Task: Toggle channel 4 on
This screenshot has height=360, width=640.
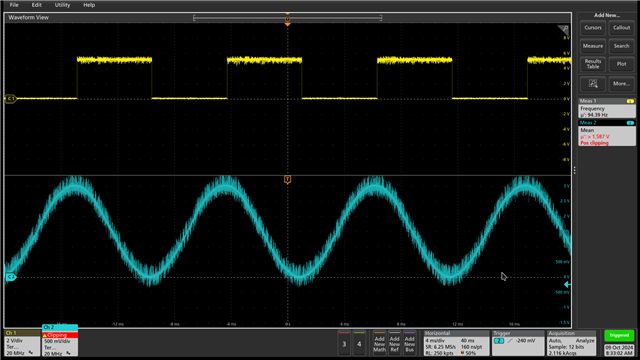Action: pyautogui.click(x=359, y=343)
